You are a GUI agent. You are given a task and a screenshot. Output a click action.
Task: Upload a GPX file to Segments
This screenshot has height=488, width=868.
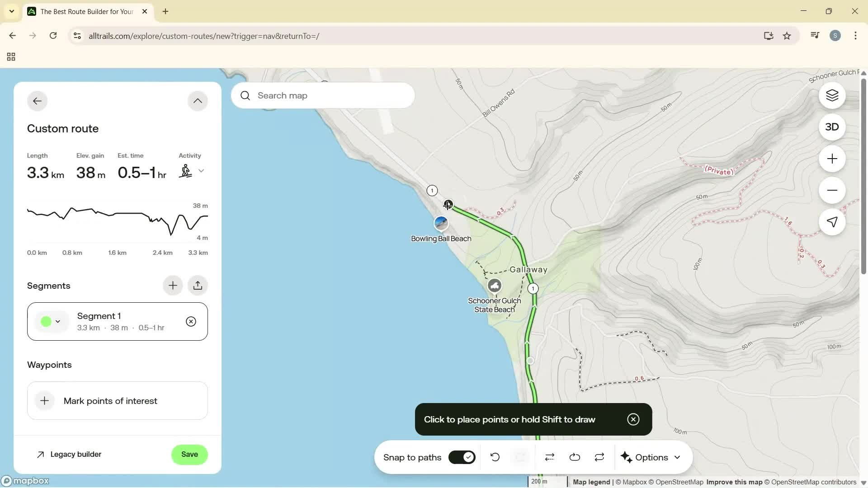(x=198, y=285)
